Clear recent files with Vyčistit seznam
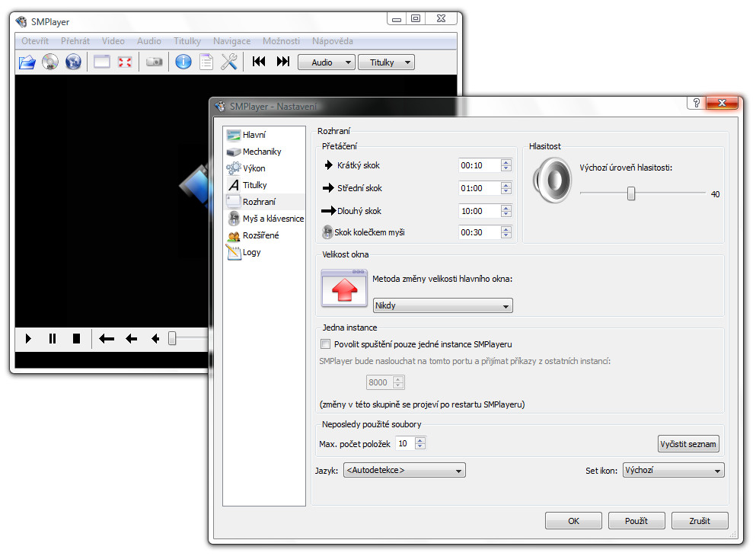Image resolution: width=756 pixels, height=556 pixels. pyautogui.click(x=688, y=444)
